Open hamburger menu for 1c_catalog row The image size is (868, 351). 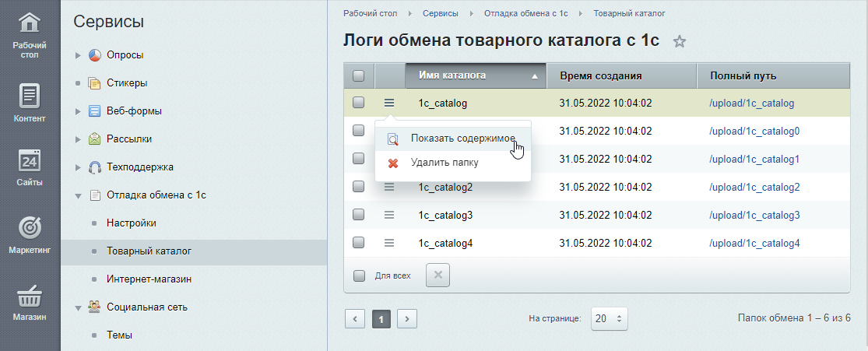click(389, 103)
